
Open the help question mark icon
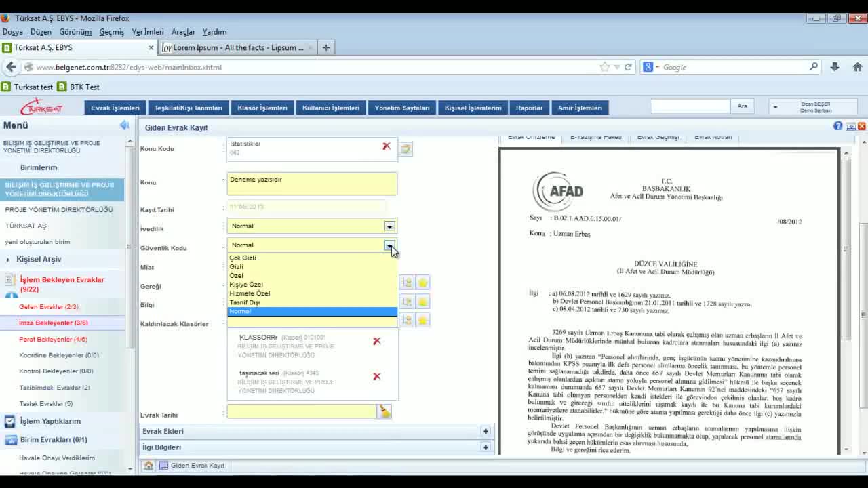838,126
